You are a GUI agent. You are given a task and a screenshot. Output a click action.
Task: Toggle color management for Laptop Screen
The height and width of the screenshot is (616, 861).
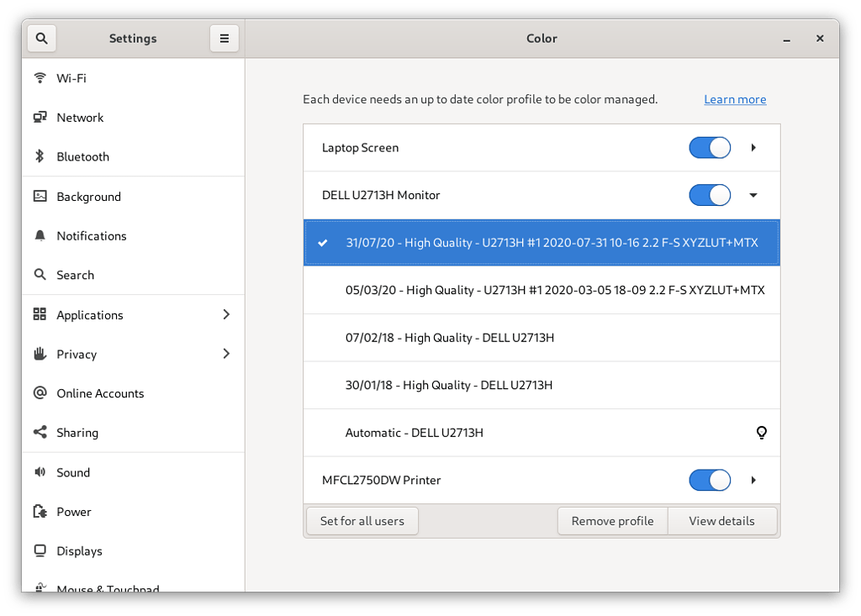click(x=710, y=148)
